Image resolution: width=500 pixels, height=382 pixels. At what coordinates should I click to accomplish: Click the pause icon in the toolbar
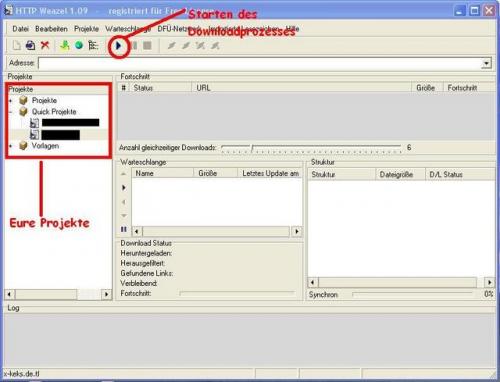point(134,45)
